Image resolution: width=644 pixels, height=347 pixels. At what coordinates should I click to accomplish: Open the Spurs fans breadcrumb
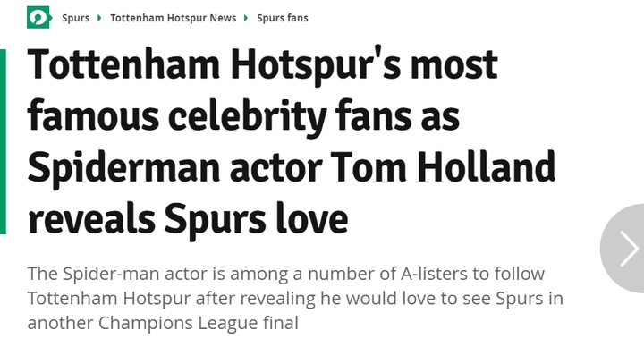coord(283,18)
